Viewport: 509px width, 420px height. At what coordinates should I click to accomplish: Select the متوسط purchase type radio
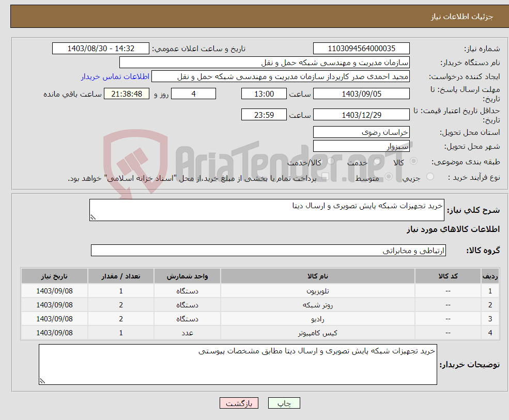[389, 177]
